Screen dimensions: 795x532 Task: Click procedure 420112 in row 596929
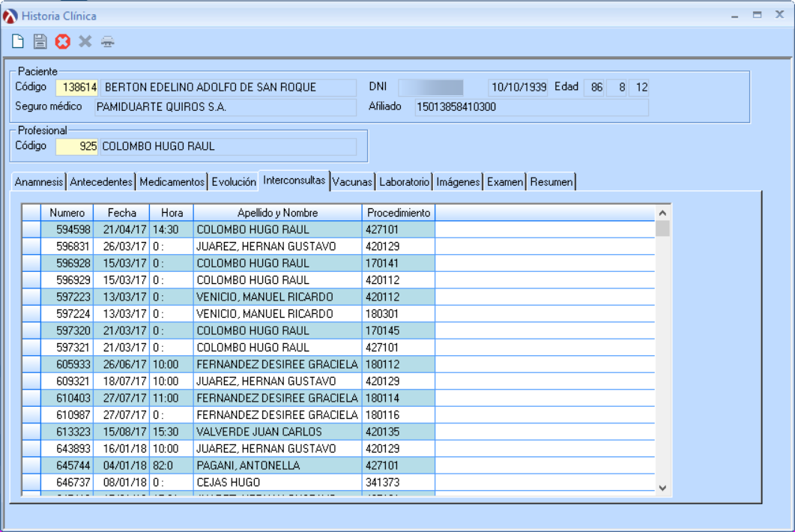click(399, 280)
